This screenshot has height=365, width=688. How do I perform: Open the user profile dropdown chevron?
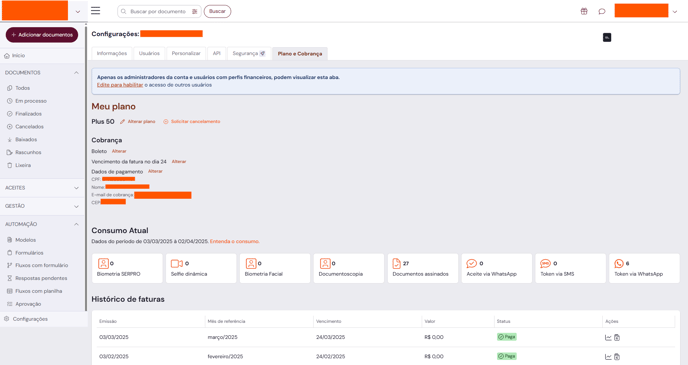coord(675,12)
